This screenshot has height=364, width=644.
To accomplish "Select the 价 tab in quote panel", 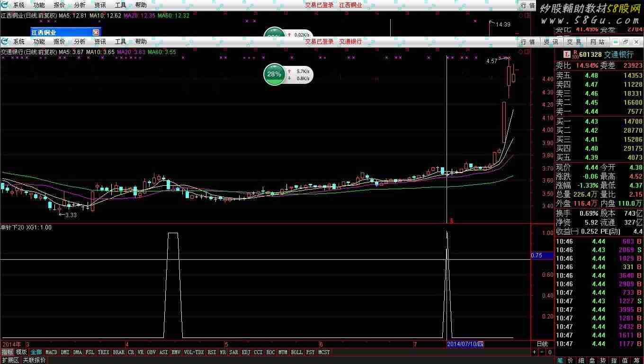I will [571, 360].
